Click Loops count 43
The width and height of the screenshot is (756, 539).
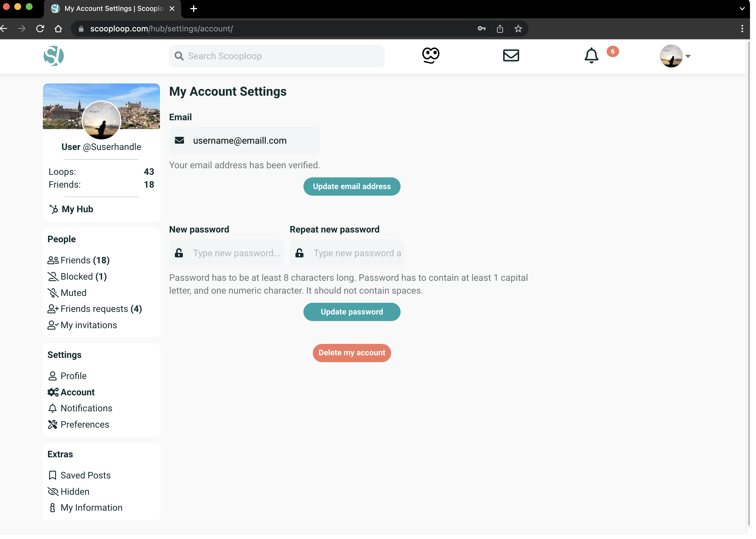coord(149,172)
